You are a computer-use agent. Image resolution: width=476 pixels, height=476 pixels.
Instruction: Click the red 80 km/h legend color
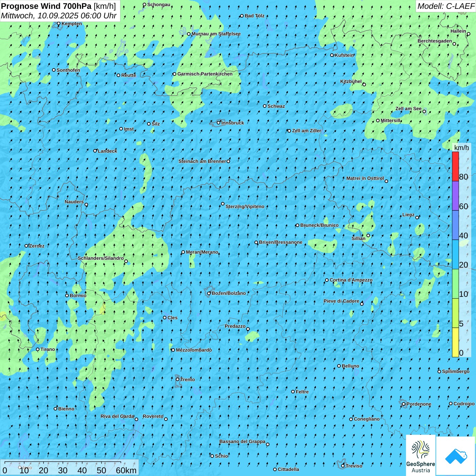pyautogui.click(x=455, y=166)
